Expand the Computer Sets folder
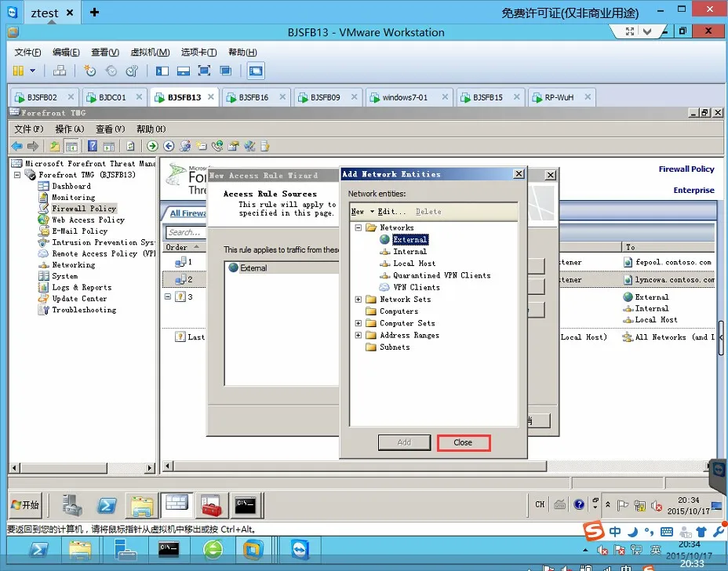This screenshot has height=571, width=728. click(x=358, y=323)
